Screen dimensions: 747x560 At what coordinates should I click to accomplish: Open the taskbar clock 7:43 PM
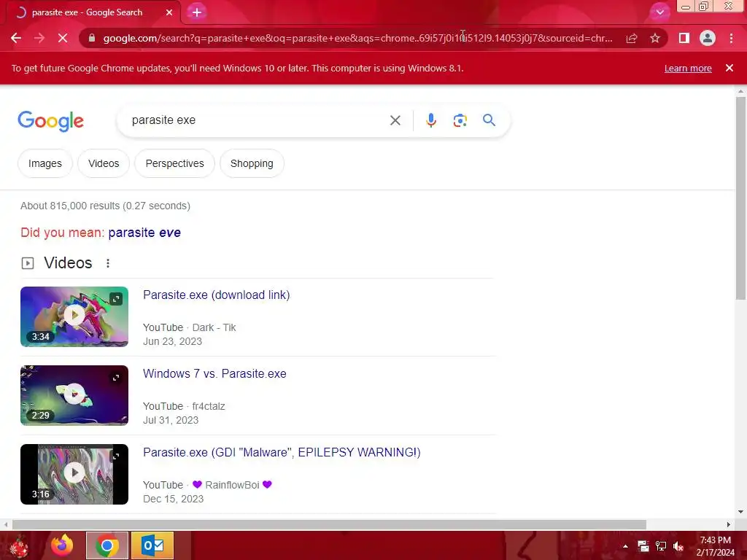coord(715,546)
